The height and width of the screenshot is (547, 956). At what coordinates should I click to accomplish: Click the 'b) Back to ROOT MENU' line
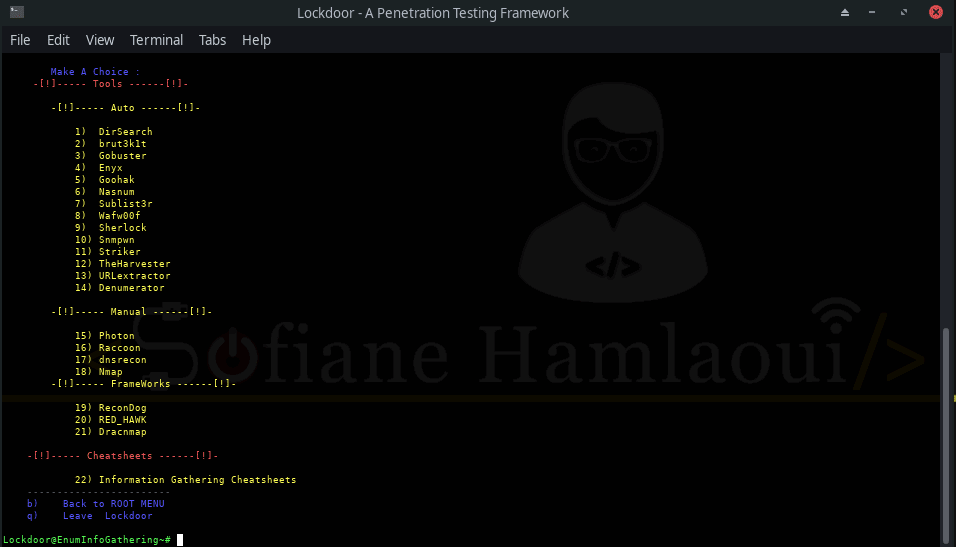tap(96, 504)
